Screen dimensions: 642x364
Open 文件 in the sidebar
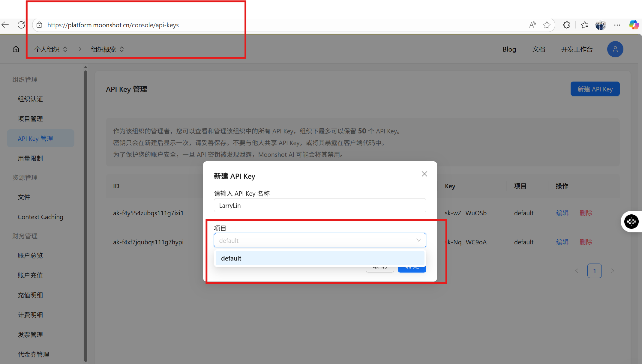(24, 197)
